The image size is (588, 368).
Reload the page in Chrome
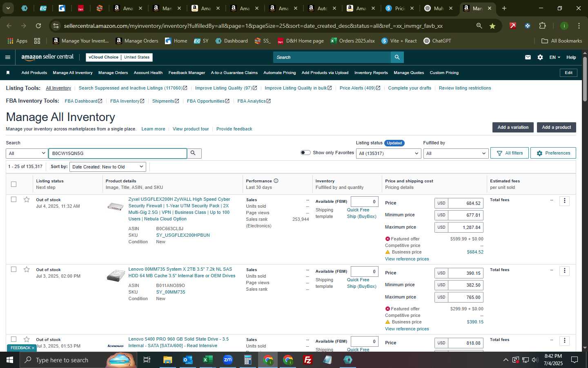(38, 26)
